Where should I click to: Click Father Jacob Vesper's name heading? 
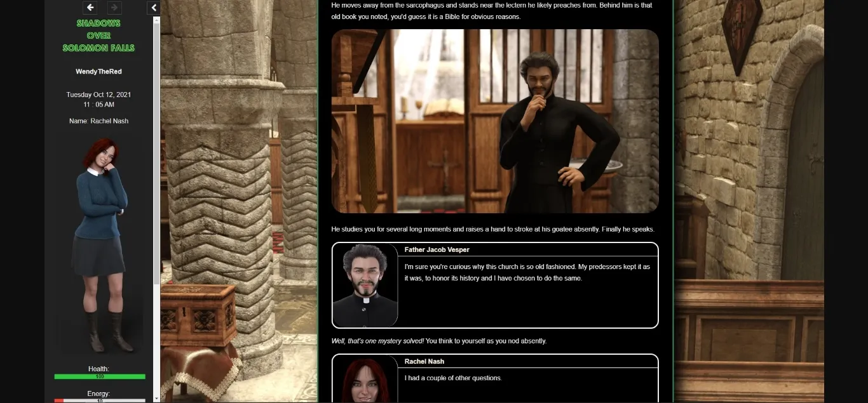[x=436, y=249]
